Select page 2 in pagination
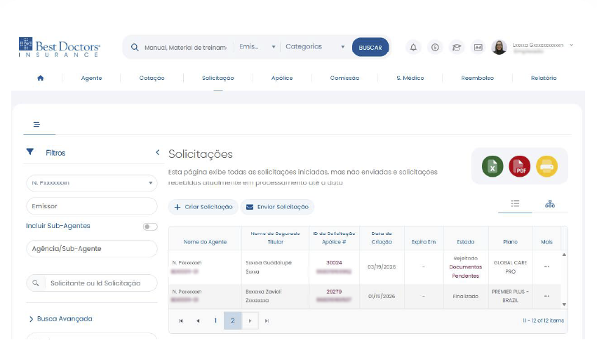This screenshot has height=364, width=597. pyautogui.click(x=233, y=321)
